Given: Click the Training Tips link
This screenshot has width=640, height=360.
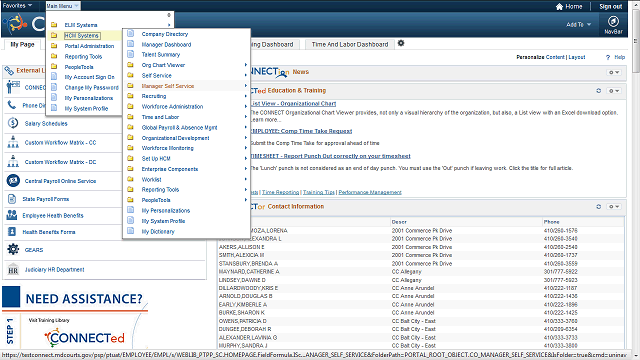Looking at the screenshot, I should pyautogui.click(x=318, y=192).
